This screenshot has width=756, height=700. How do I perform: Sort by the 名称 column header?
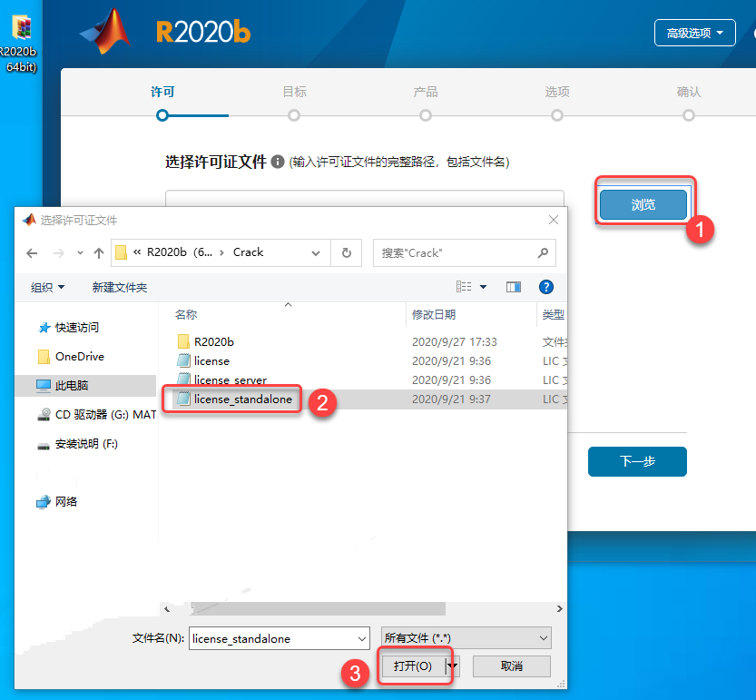click(x=186, y=314)
